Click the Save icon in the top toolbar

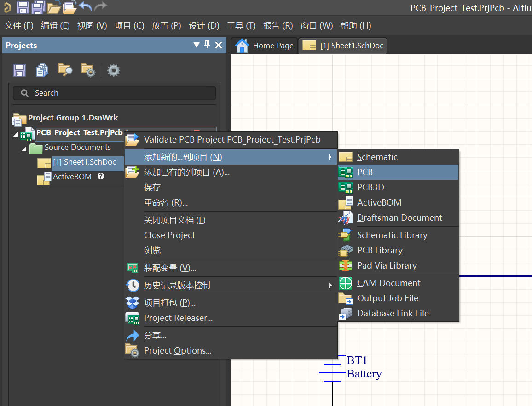click(x=23, y=7)
